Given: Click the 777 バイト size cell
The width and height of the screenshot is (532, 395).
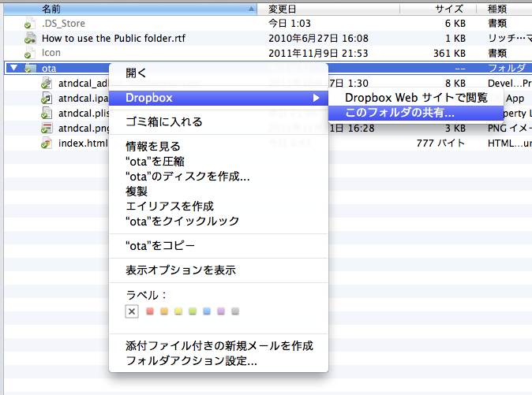Looking at the screenshot, I should (x=440, y=143).
